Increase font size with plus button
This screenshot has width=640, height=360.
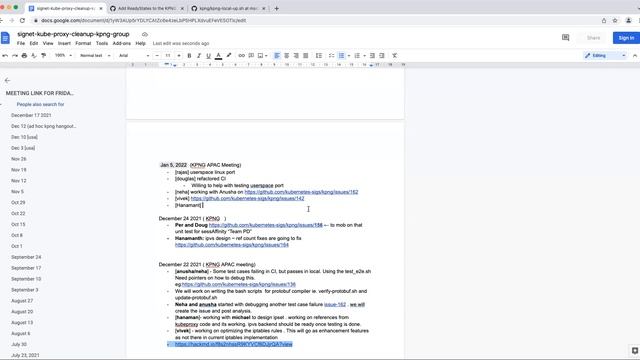coord(178,56)
